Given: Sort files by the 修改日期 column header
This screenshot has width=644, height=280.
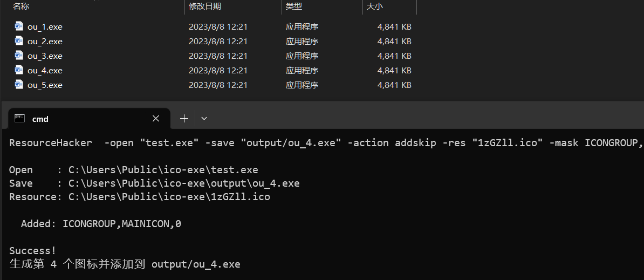Looking at the screenshot, I should click(205, 6).
